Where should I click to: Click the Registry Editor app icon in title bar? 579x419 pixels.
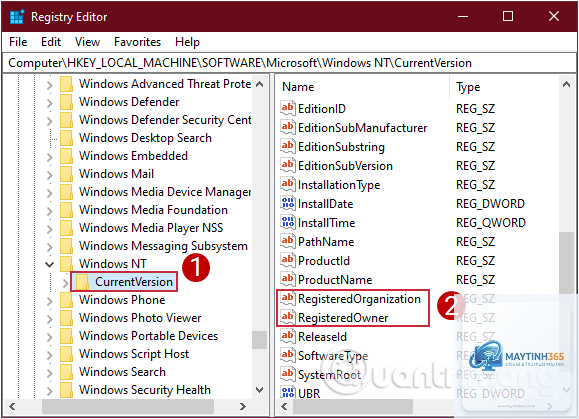(x=17, y=17)
